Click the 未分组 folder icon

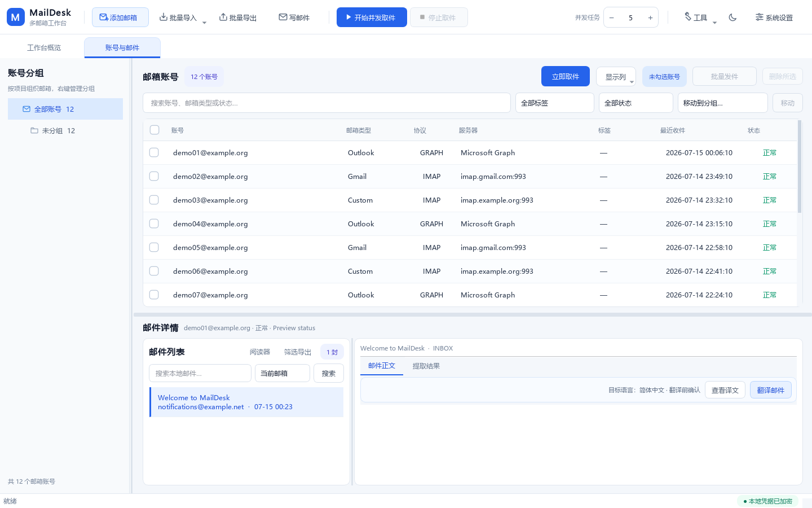[34, 130]
